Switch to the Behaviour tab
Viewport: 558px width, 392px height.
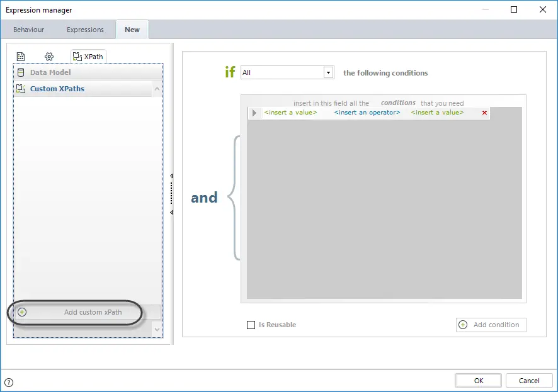(x=29, y=30)
